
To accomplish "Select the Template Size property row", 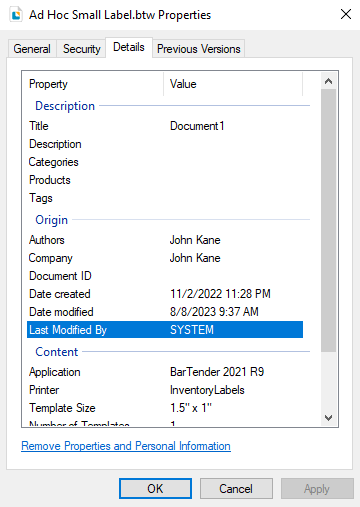I will tap(165, 408).
